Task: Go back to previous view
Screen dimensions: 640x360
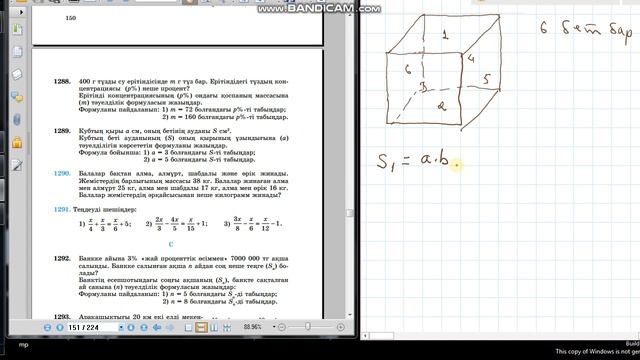Action: click(157, 327)
